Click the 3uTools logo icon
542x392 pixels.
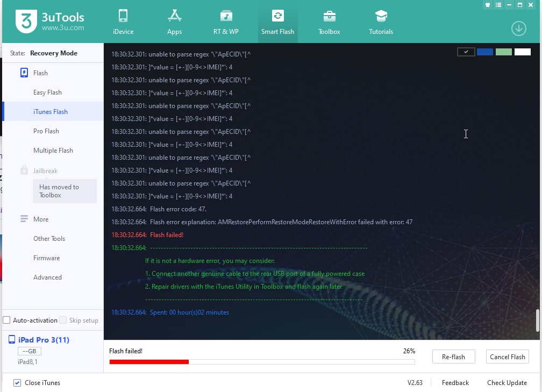tap(26, 22)
